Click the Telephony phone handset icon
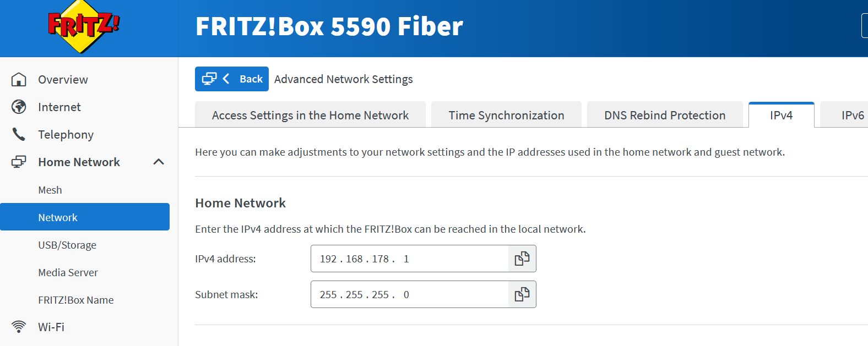The image size is (868, 346). click(x=19, y=134)
